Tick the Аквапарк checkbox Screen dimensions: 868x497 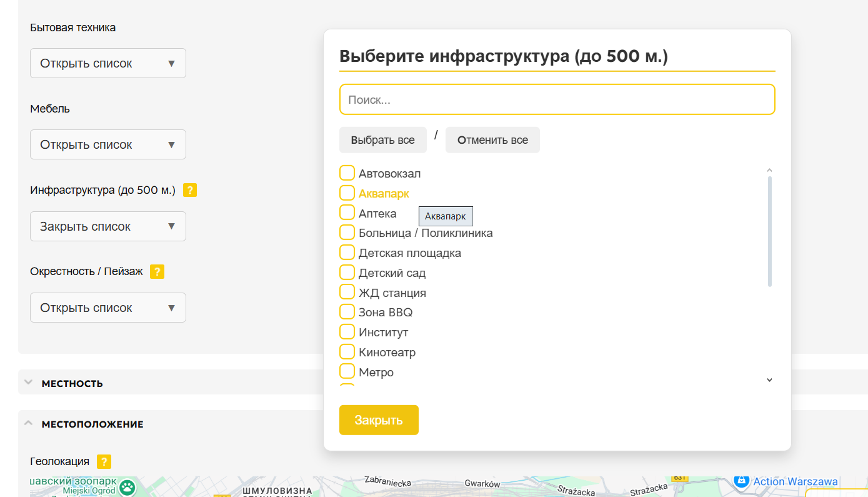pos(347,193)
